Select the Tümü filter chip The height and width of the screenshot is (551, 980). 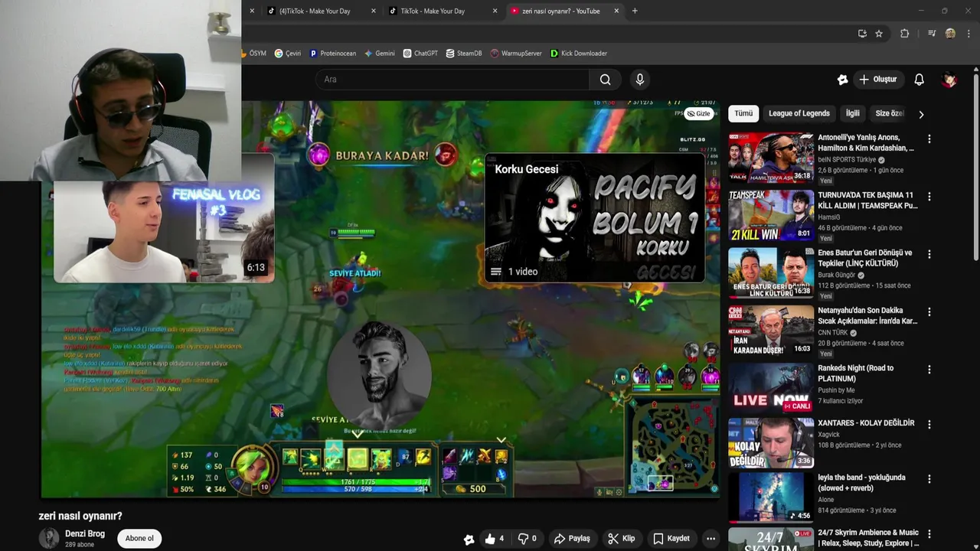point(743,113)
